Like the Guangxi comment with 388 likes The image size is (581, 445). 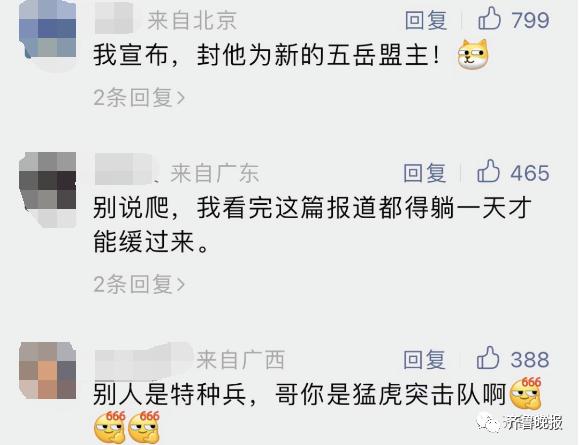point(488,358)
